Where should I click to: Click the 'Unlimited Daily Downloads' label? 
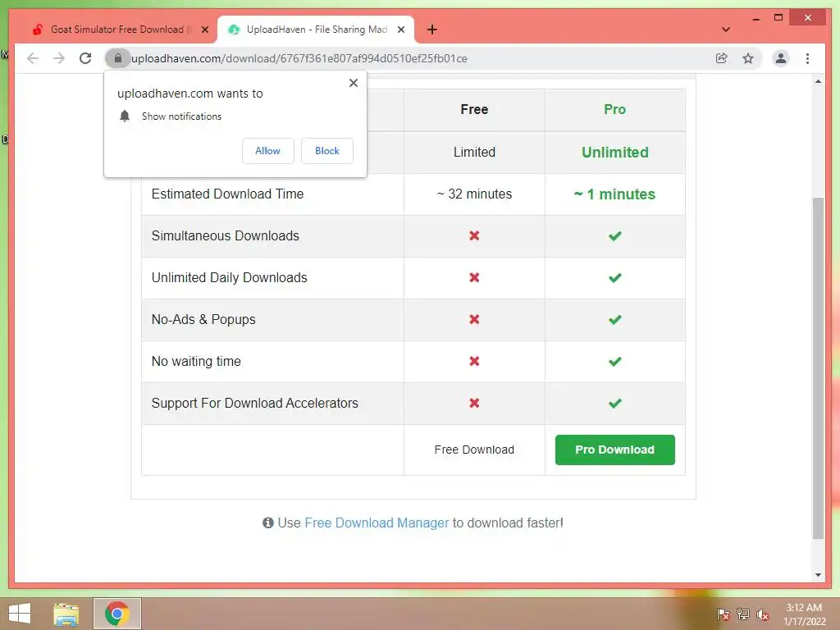click(230, 277)
